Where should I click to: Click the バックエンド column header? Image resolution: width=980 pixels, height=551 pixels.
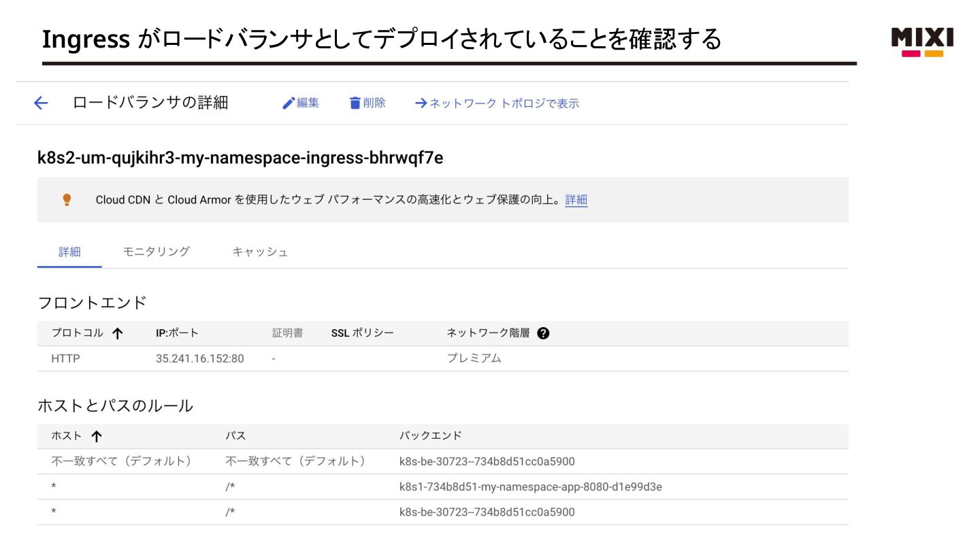tap(431, 436)
